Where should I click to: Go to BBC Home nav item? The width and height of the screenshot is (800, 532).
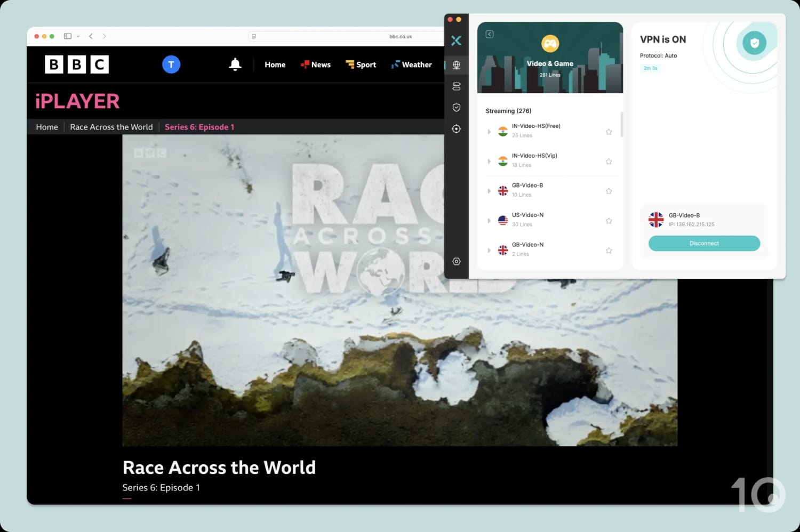click(x=275, y=65)
